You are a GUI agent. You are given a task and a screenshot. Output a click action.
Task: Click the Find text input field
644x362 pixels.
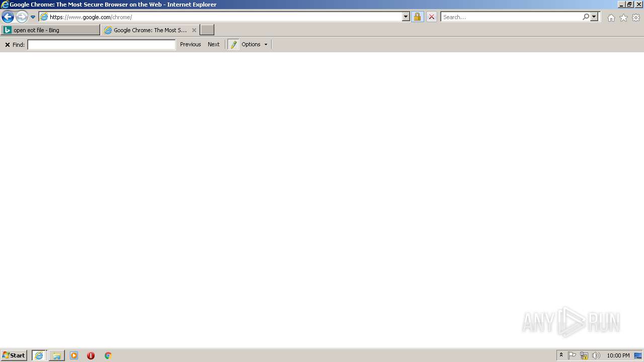point(101,45)
